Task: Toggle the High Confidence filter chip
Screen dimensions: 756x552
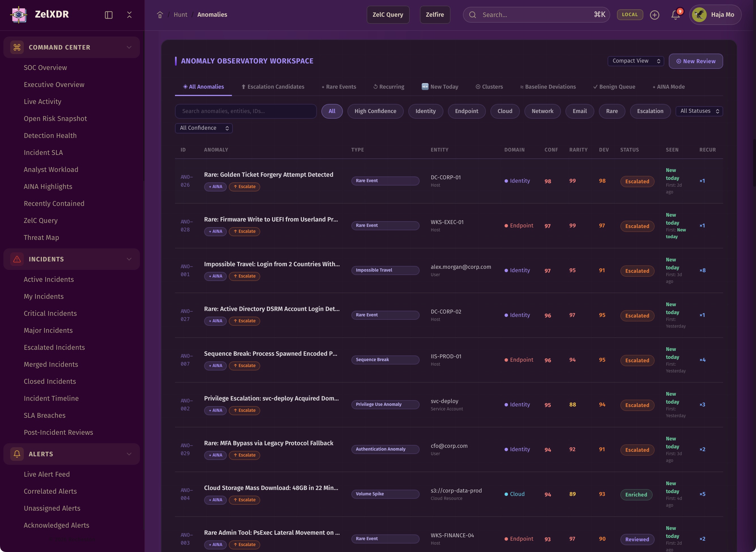Action: (375, 111)
